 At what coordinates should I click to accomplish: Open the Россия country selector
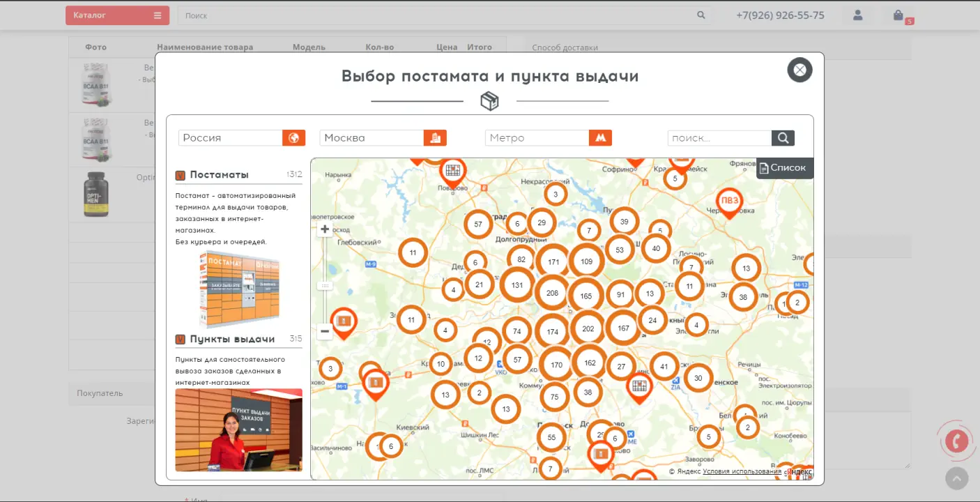point(230,138)
